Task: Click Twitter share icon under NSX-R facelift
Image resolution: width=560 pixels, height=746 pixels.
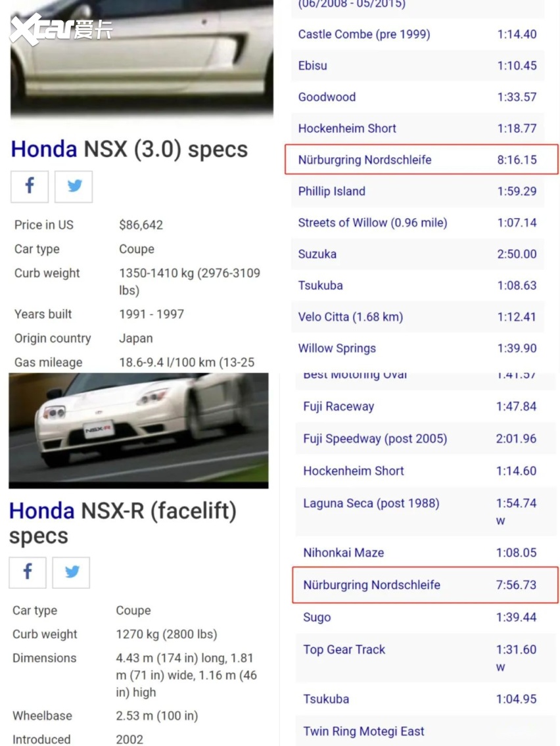Action: [x=71, y=572]
